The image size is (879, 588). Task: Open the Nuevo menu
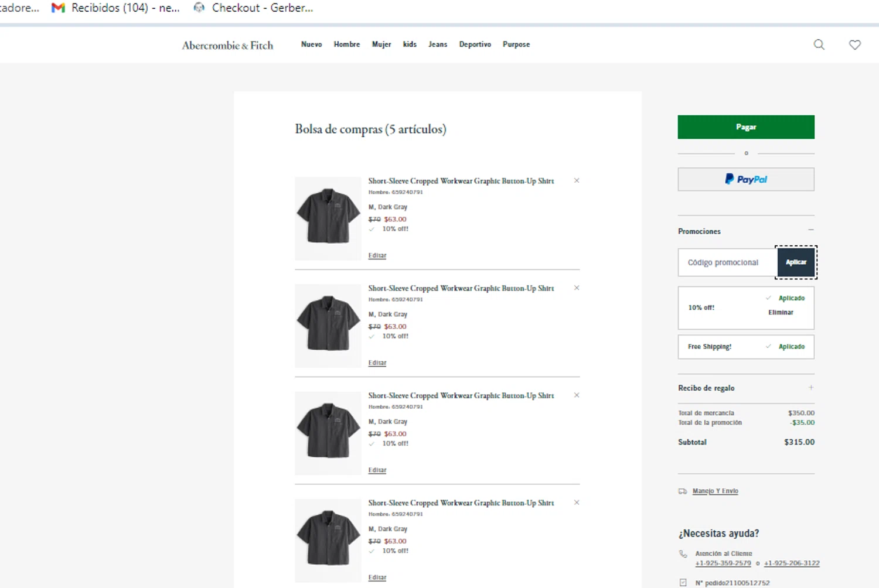[311, 45]
